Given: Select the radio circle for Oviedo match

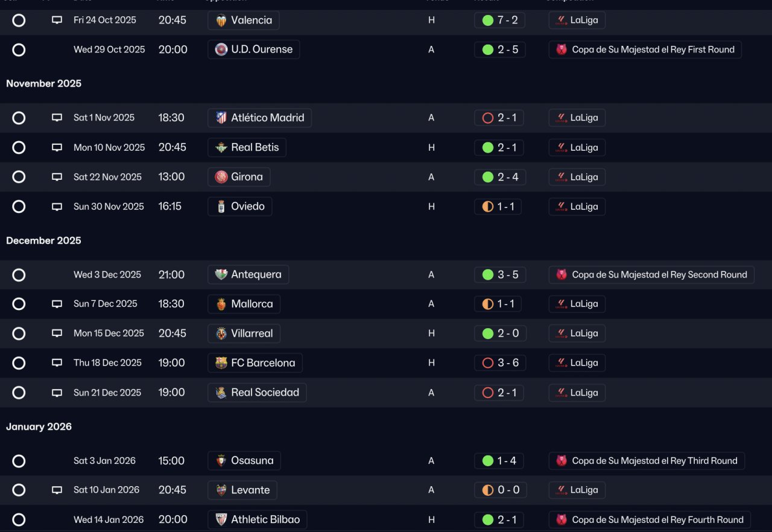Looking at the screenshot, I should 19,206.
